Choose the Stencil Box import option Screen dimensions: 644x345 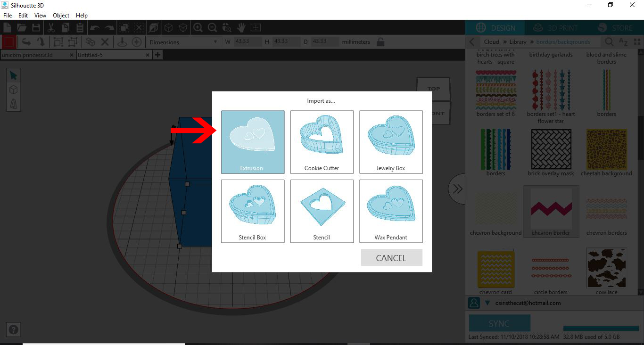point(253,211)
